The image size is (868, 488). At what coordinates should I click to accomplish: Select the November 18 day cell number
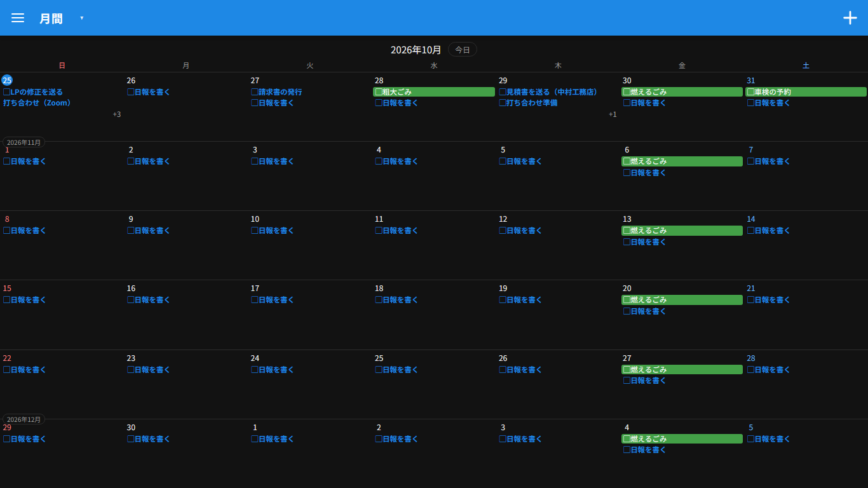click(x=379, y=288)
